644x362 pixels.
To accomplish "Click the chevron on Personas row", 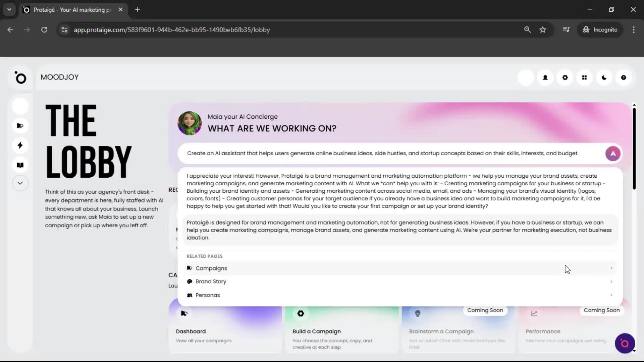I will coord(611,295).
